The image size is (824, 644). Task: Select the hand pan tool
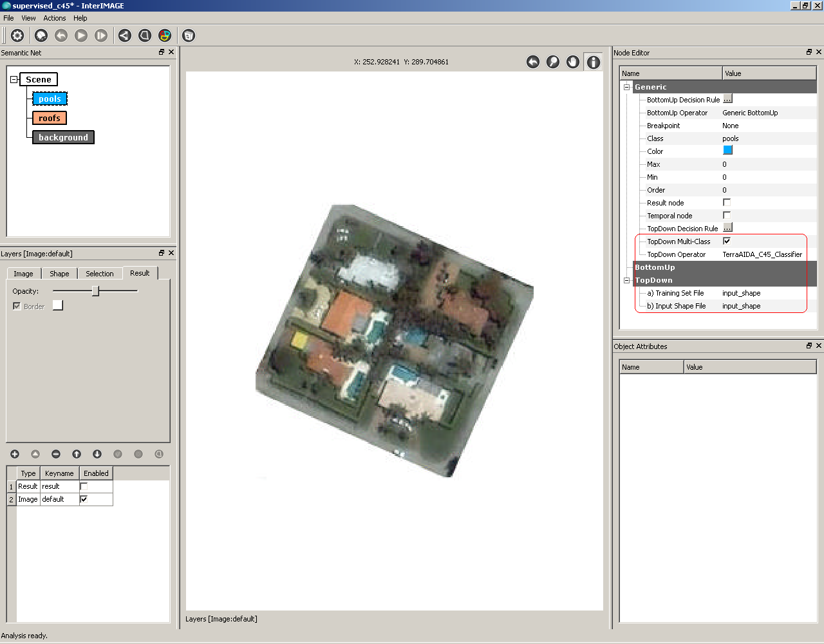[x=573, y=62]
